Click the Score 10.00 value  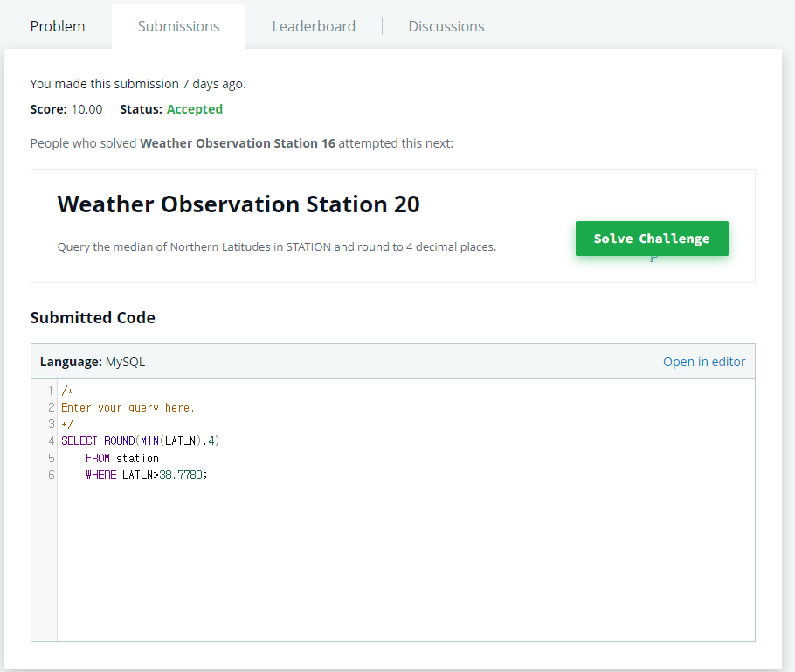86,109
